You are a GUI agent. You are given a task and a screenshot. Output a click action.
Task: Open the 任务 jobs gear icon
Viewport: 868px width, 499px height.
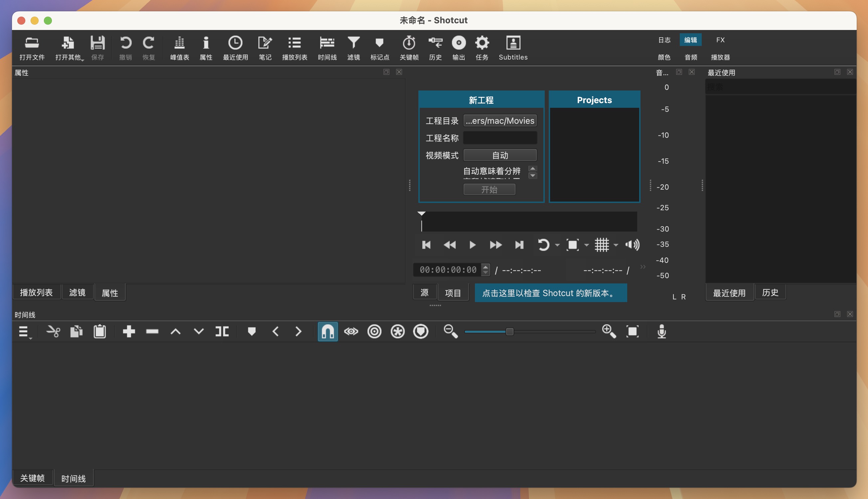click(x=482, y=48)
